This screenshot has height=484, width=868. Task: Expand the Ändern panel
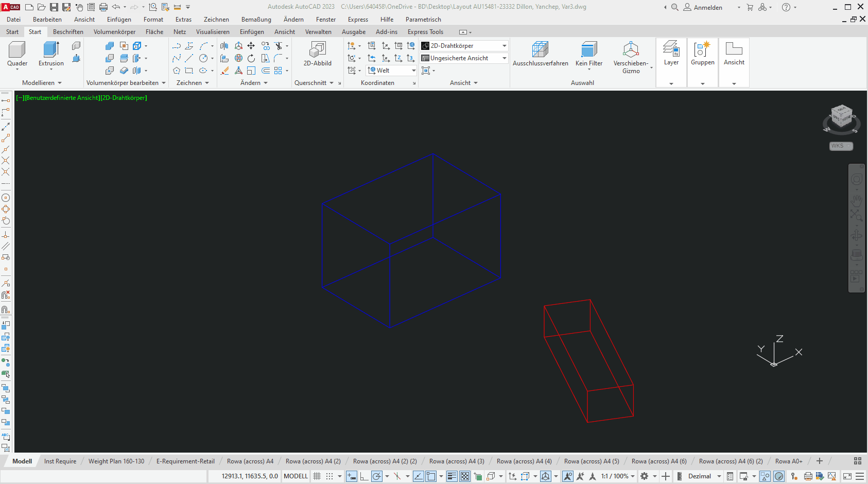click(x=254, y=83)
